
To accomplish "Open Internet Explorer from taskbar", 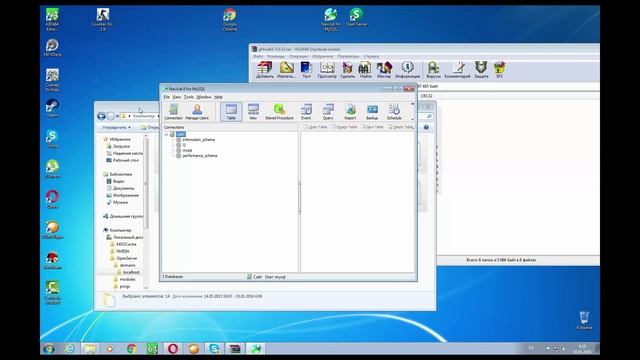I will (70, 349).
